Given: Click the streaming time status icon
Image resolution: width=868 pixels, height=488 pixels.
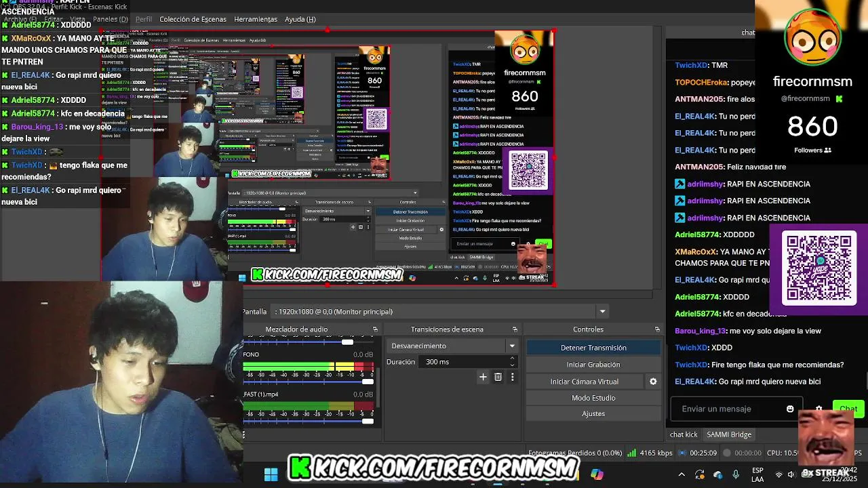Looking at the screenshot, I should click(683, 453).
